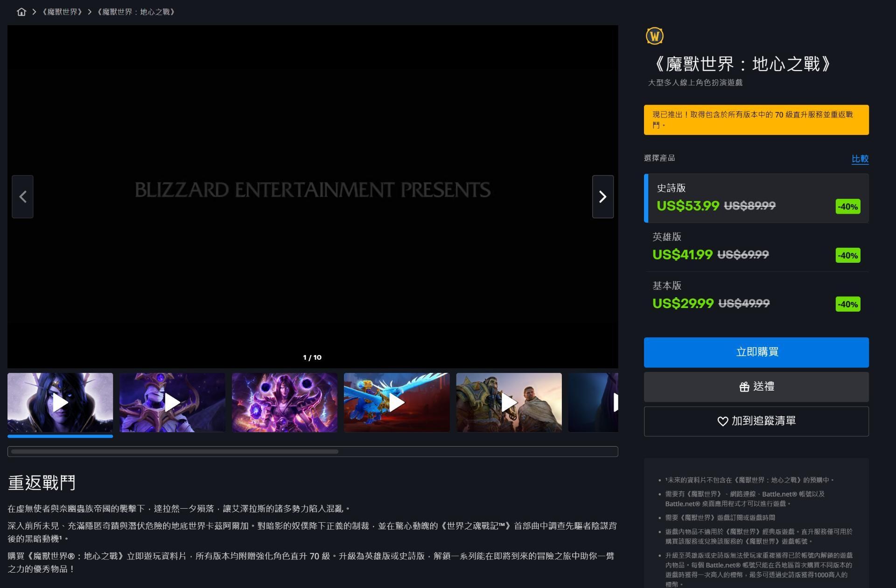This screenshot has height=588, width=896.
Task: Click the 1 / 10 media counter
Action: tap(312, 357)
